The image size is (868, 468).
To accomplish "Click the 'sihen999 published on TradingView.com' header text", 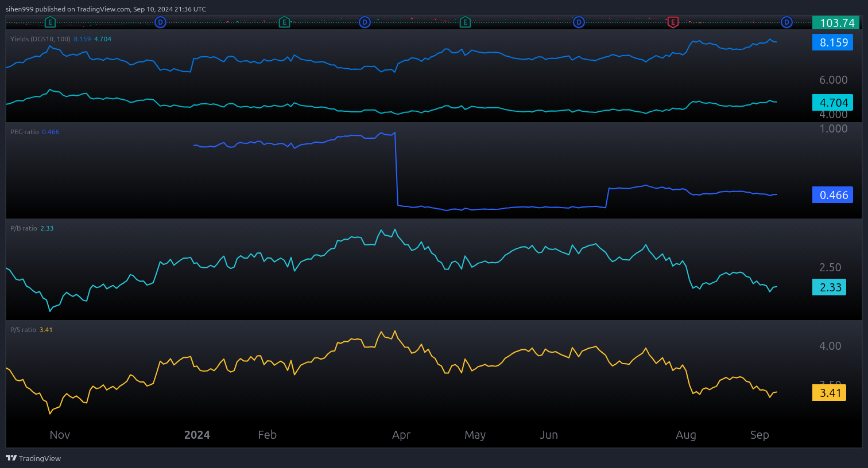I will click(68, 9).
